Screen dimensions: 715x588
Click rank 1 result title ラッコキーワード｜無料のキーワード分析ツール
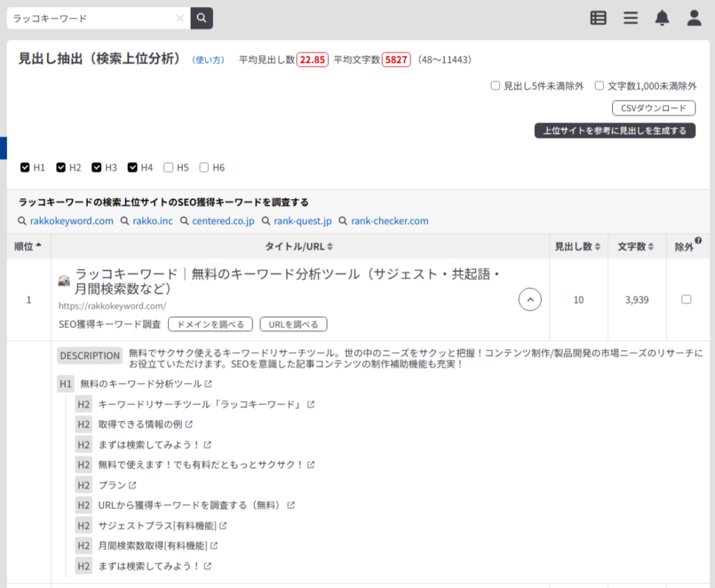pyautogui.click(x=288, y=281)
